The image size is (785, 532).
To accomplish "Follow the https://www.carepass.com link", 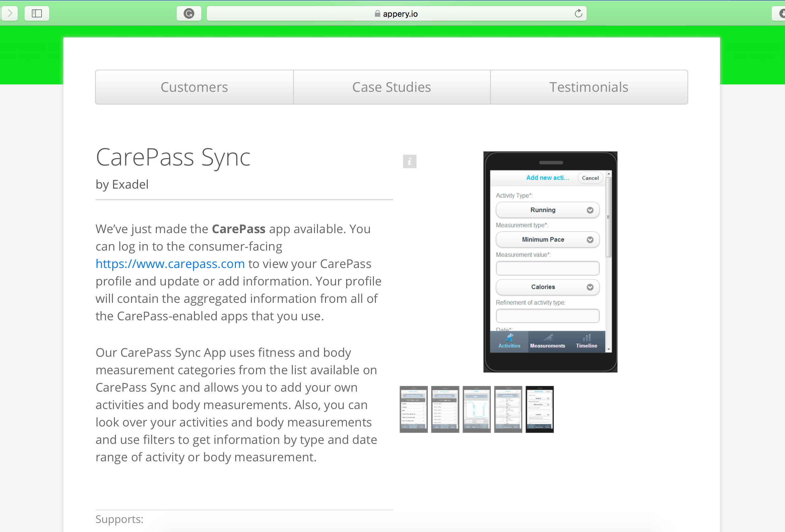I will (170, 264).
